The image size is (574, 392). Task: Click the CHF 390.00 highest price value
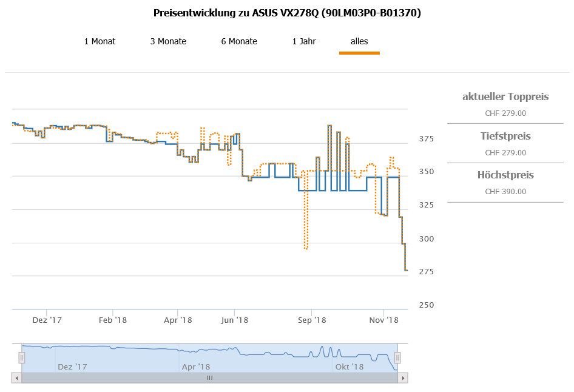pyautogui.click(x=505, y=192)
